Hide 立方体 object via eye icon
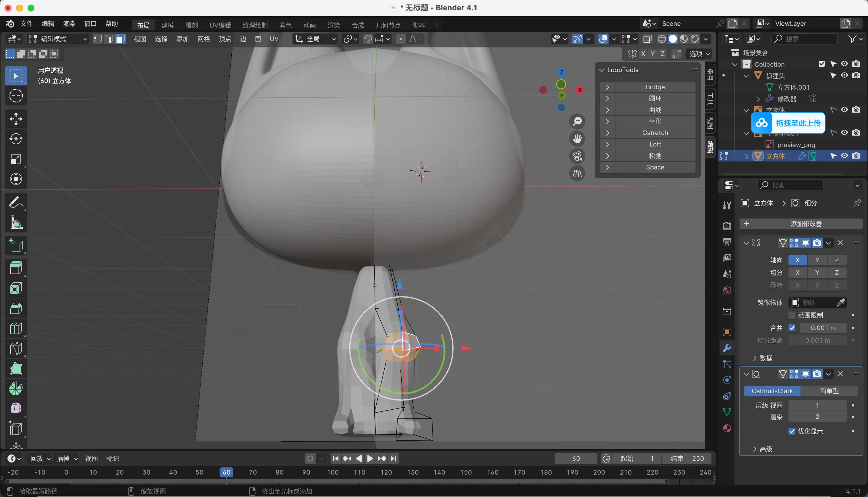The height and width of the screenshot is (497, 868). [844, 156]
